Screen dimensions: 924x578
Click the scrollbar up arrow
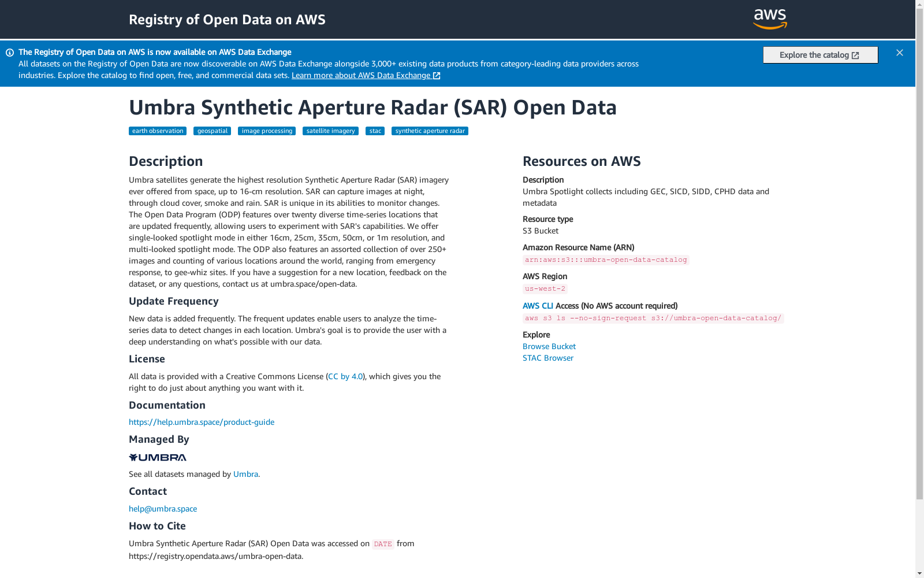tap(919, 5)
